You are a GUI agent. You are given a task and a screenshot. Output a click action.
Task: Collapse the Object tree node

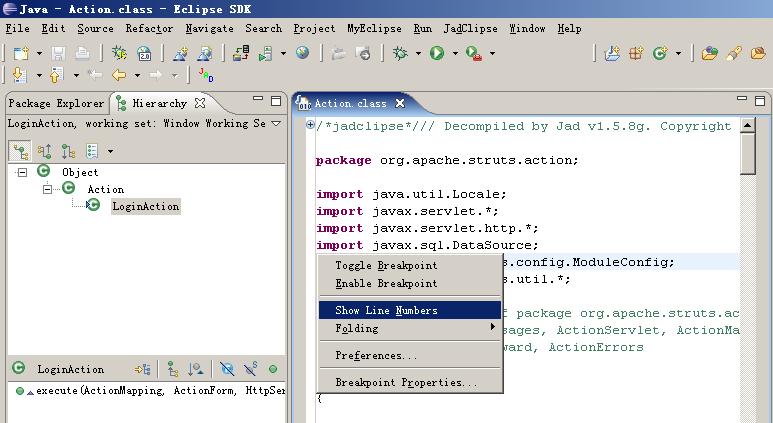point(22,173)
